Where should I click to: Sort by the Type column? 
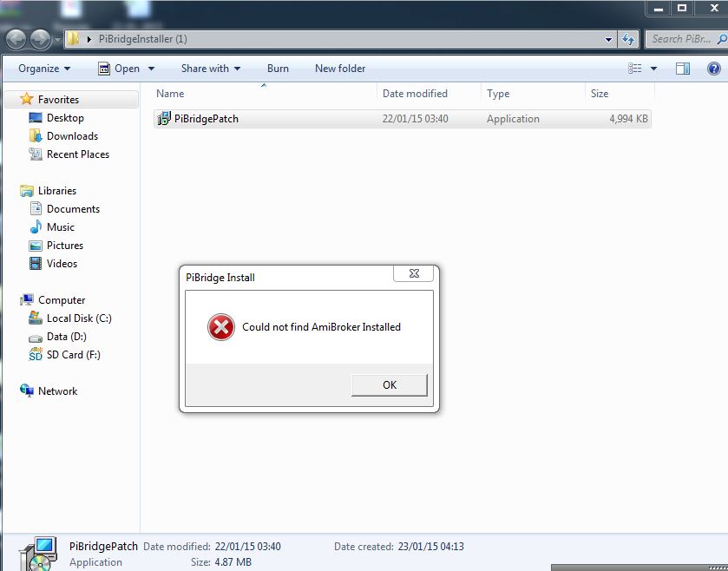(x=498, y=94)
